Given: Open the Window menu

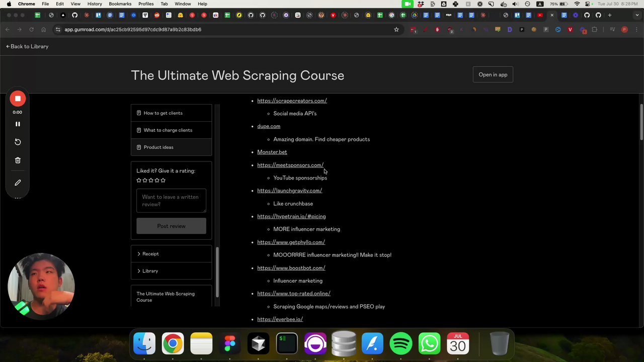Looking at the screenshot, I should 183,4.
